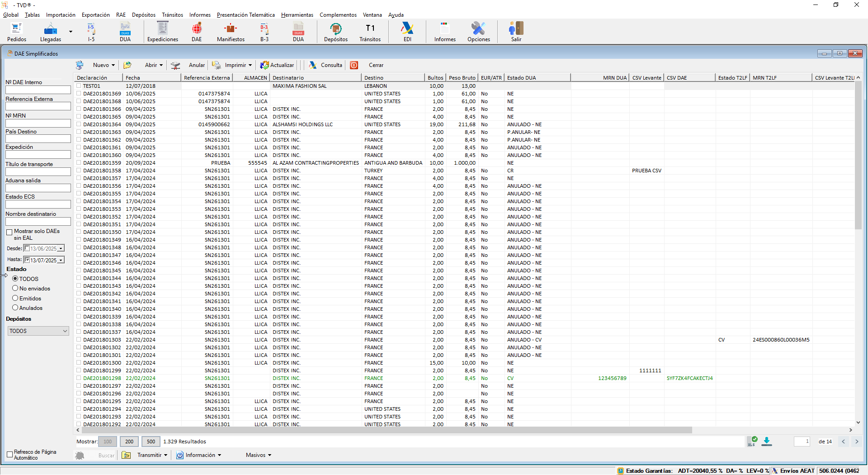868x475 pixels.
Task: Enable Mostrar solo DAEs sin EAL
Action: click(x=9, y=232)
